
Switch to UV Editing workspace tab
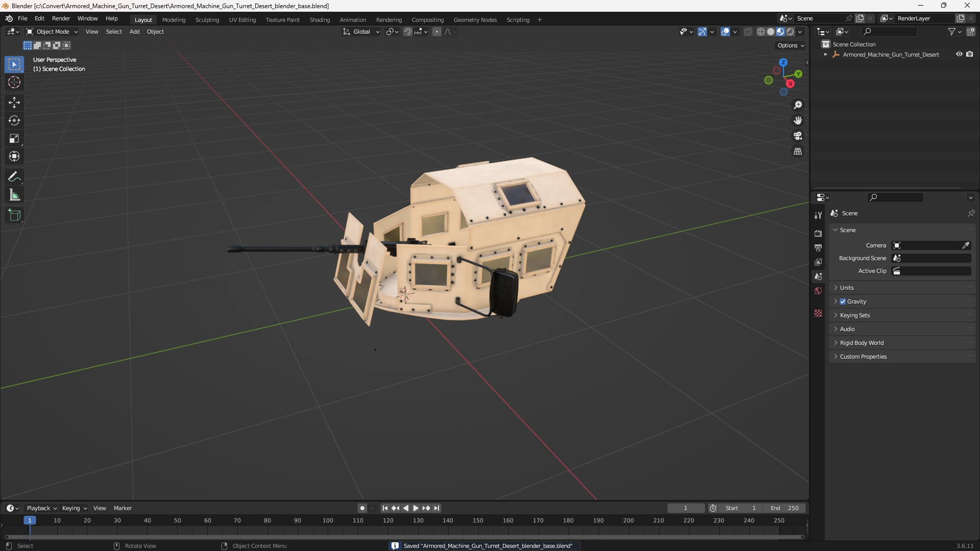click(x=242, y=20)
